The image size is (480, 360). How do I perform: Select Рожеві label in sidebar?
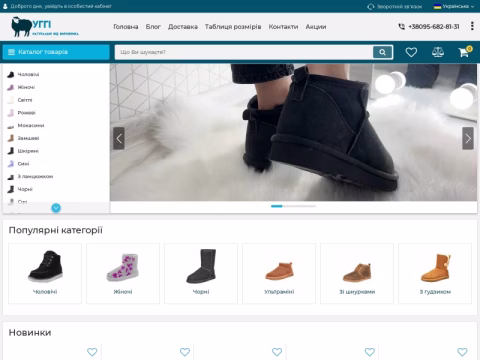pos(26,113)
